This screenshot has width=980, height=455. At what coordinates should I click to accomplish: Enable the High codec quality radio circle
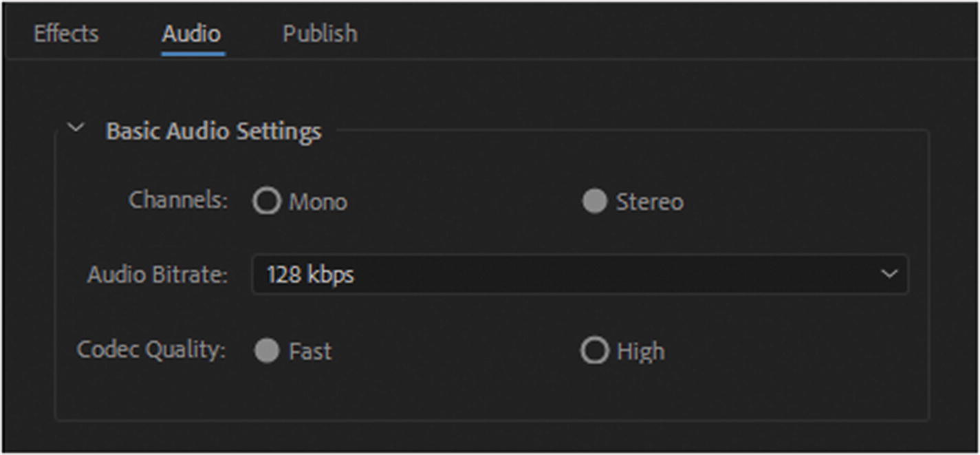pos(595,351)
